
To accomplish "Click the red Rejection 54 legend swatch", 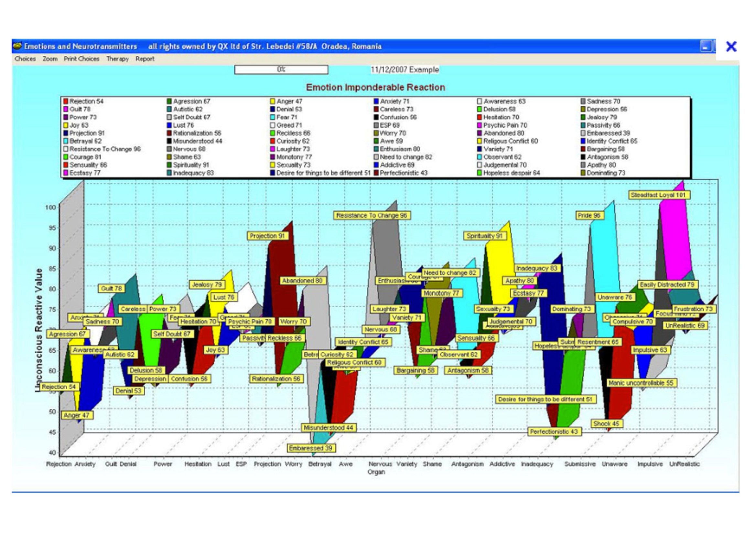I will [66, 101].
